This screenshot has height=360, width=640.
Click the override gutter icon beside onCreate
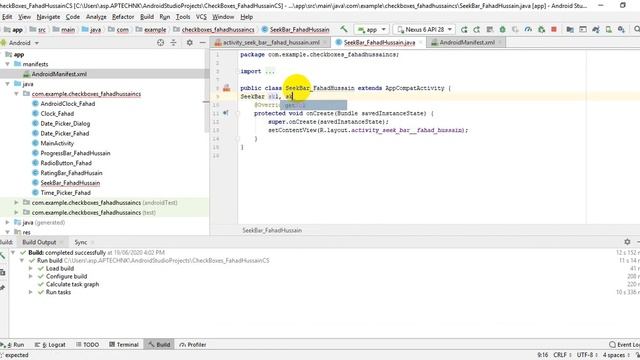pos(226,113)
